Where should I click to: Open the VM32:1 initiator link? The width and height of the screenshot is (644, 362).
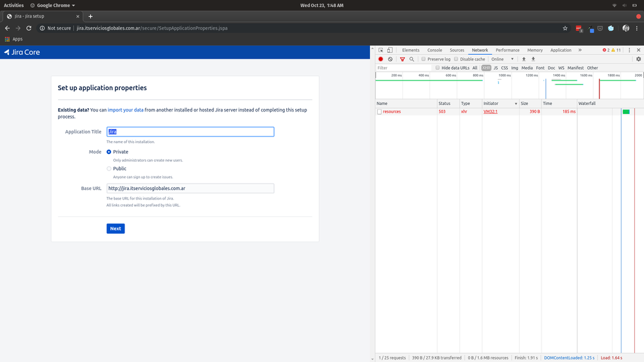(491, 111)
